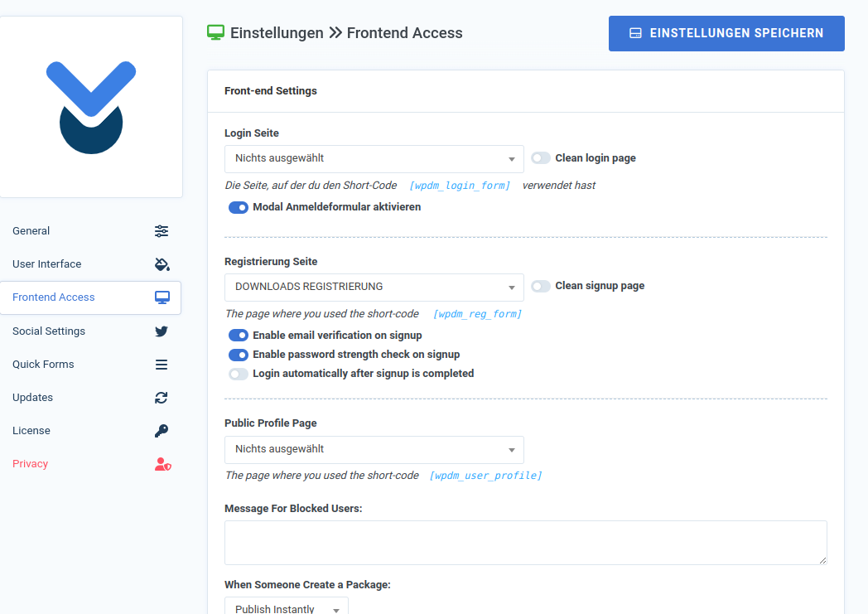The height and width of the screenshot is (614, 868).
Task: Disable Modal Anmeldeformular aktivieren switch
Action: click(x=239, y=207)
